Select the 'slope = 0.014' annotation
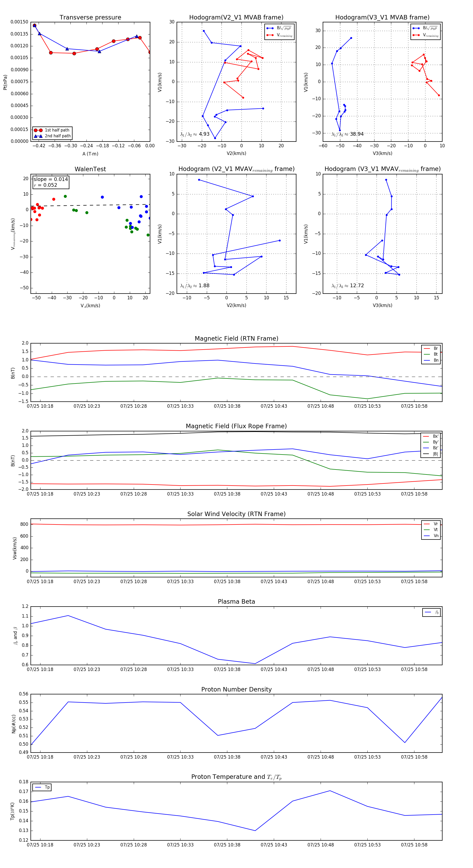 (50, 179)
